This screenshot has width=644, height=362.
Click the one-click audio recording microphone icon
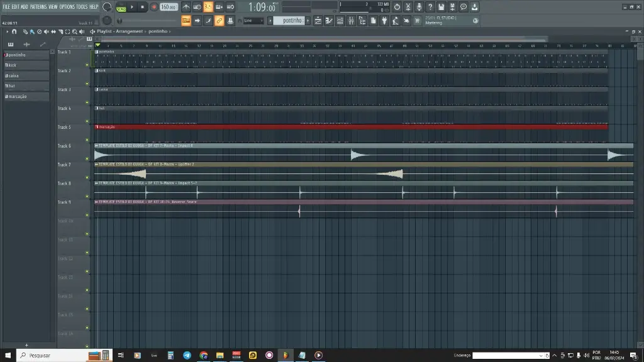coord(419,7)
